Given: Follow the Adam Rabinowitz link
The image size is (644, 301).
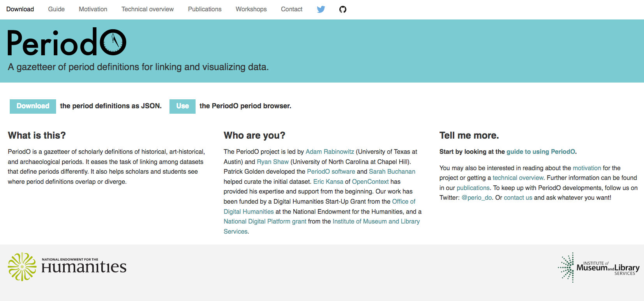Looking at the screenshot, I should tap(330, 152).
